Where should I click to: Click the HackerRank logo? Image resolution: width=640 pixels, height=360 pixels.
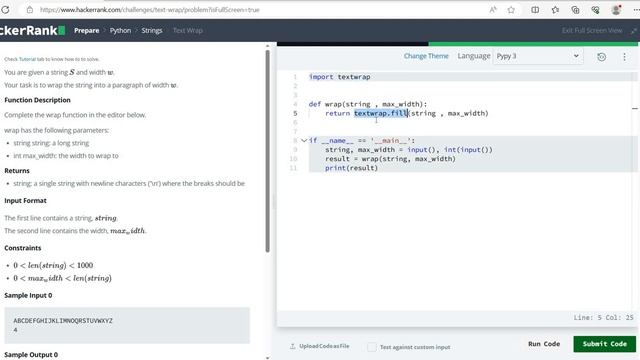click(x=32, y=30)
